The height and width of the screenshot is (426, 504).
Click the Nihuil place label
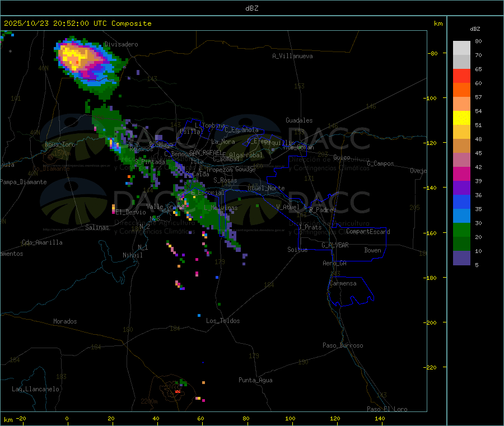[x=133, y=255]
